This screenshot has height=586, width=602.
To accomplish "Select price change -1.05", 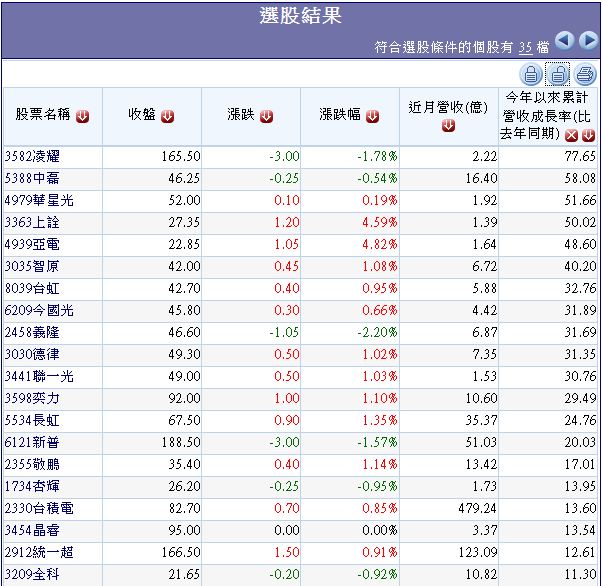I will point(284,333).
